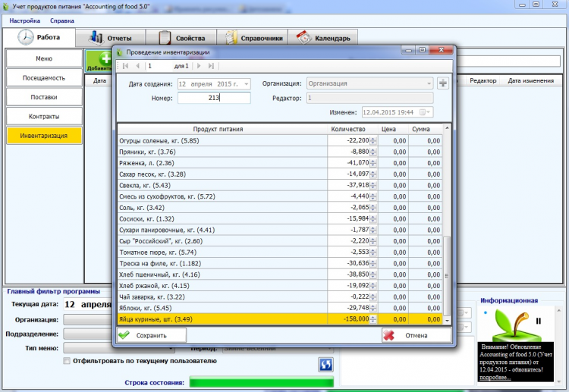Viewport: 569px width, 392px height.
Task: Open the Контракты sidebar section
Action: pos(44,117)
